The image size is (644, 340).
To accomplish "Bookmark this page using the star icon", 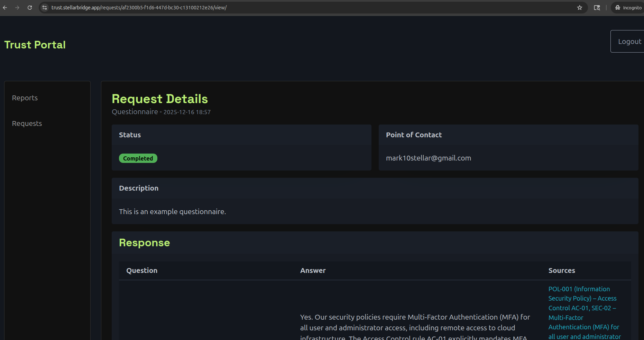I will pos(579,7).
